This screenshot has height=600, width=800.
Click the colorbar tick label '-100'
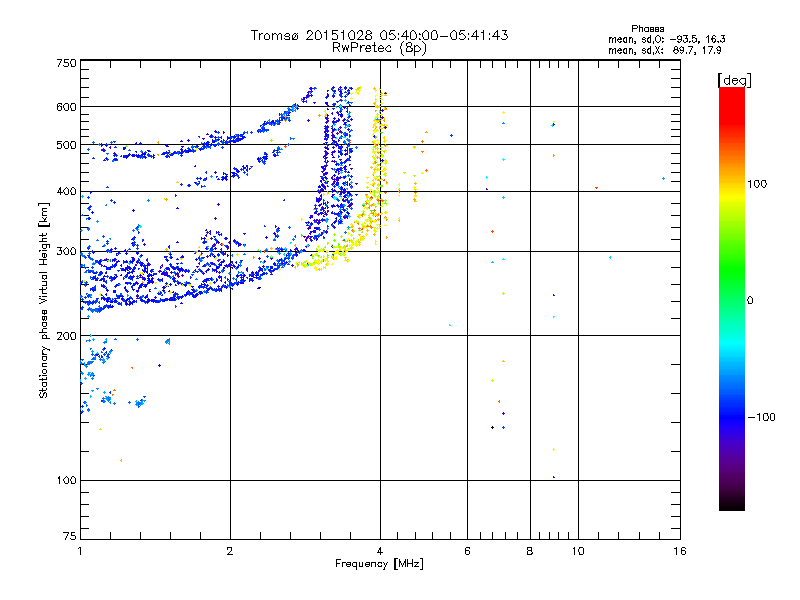coord(761,417)
